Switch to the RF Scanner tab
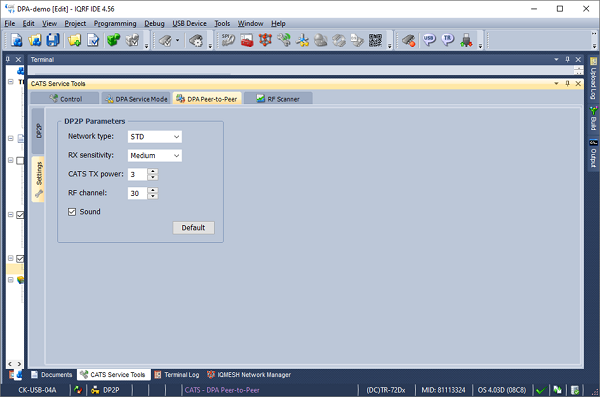The width and height of the screenshot is (600, 397). click(278, 99)
